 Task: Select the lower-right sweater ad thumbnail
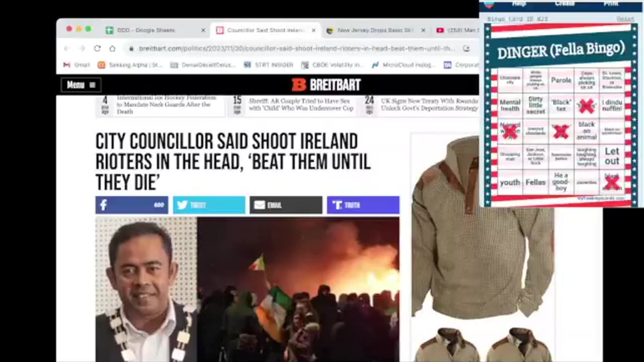(520, 344)
